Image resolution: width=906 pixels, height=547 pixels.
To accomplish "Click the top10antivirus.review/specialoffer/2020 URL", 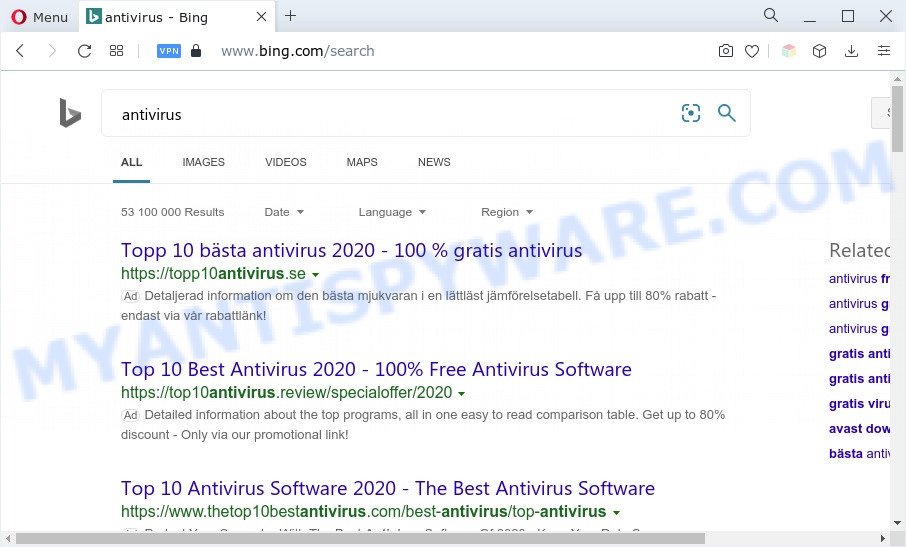I will (287, 392).
